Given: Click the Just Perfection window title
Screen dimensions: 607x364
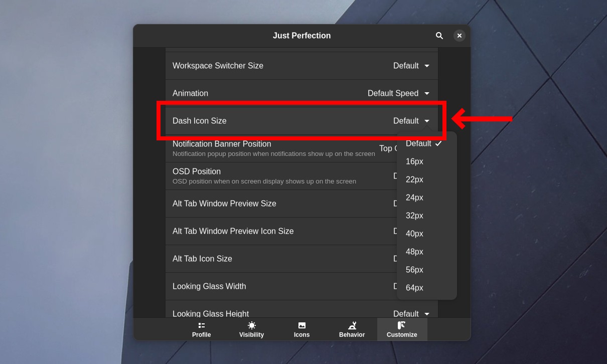Looking at the screenshot, I should (x=301, y=36).
